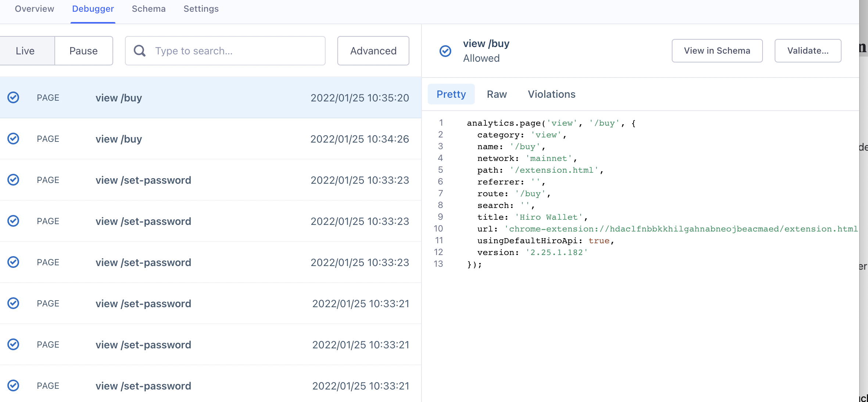Toggle the Pretty view of the payload

coord(451,94)
